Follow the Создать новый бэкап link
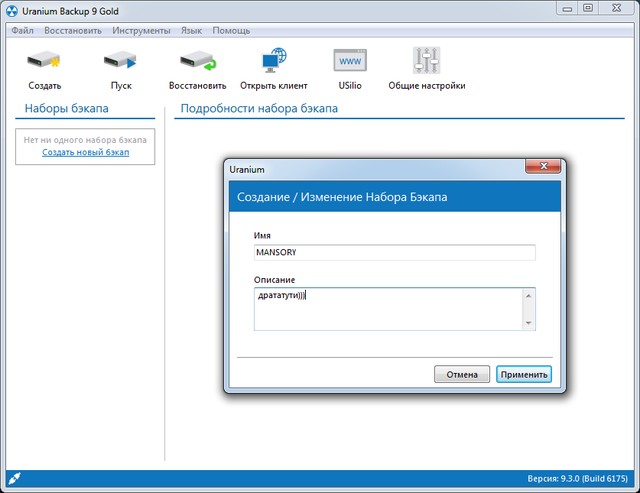Image resolution: width=640 pixels, height=493 pixels. 85,152
